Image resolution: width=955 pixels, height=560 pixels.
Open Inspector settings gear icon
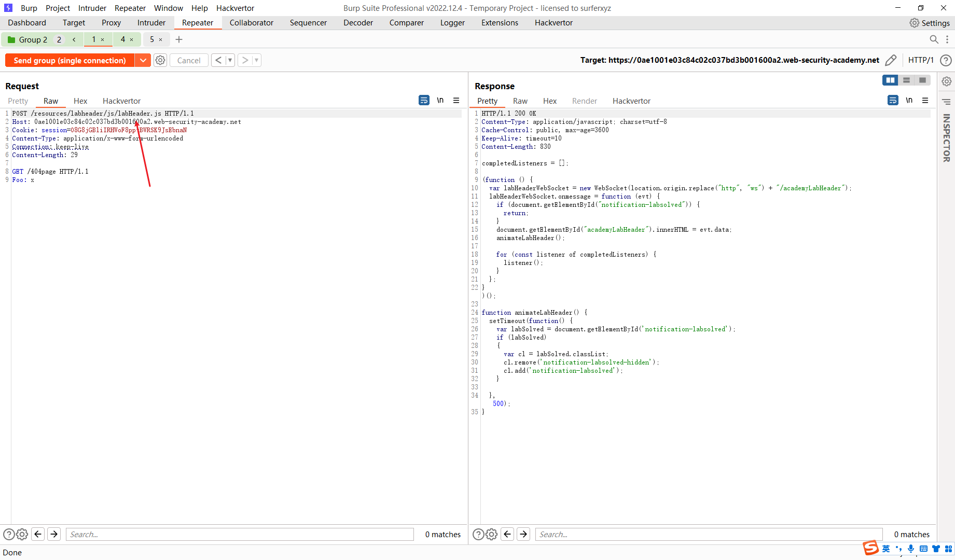click(946, 81)
